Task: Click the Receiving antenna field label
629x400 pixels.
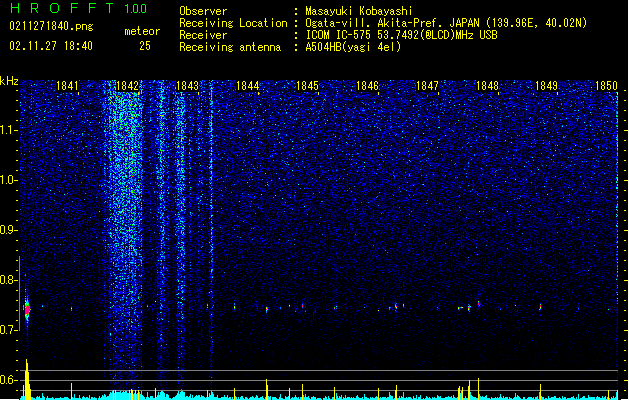Action: click(230, 47)
